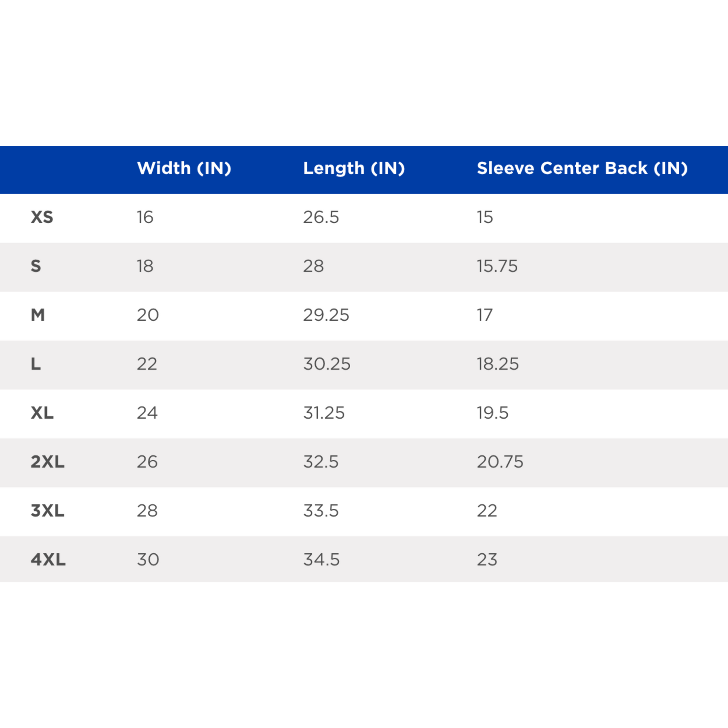Select the 2XL size row label

48,462
